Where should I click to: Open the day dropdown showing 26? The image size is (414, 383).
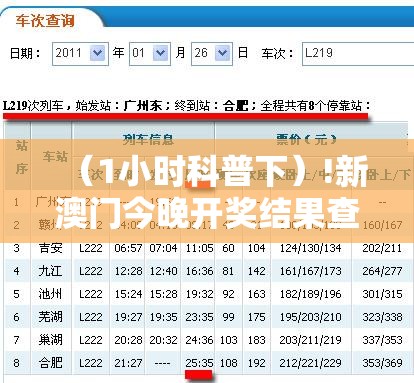[212, 53]
